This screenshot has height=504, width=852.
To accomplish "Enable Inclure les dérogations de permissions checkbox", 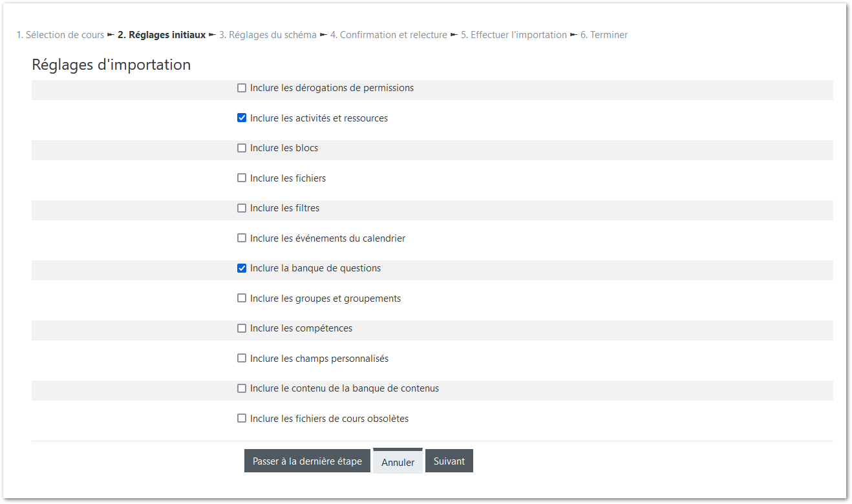I will click(242, 88).
